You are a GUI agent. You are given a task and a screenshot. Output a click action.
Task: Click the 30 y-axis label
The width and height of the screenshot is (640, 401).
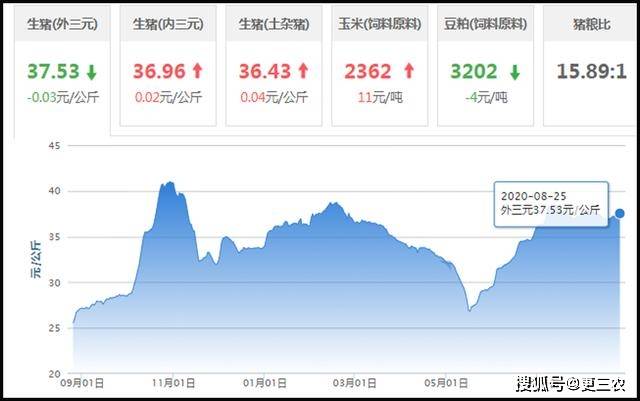[54, 283]
